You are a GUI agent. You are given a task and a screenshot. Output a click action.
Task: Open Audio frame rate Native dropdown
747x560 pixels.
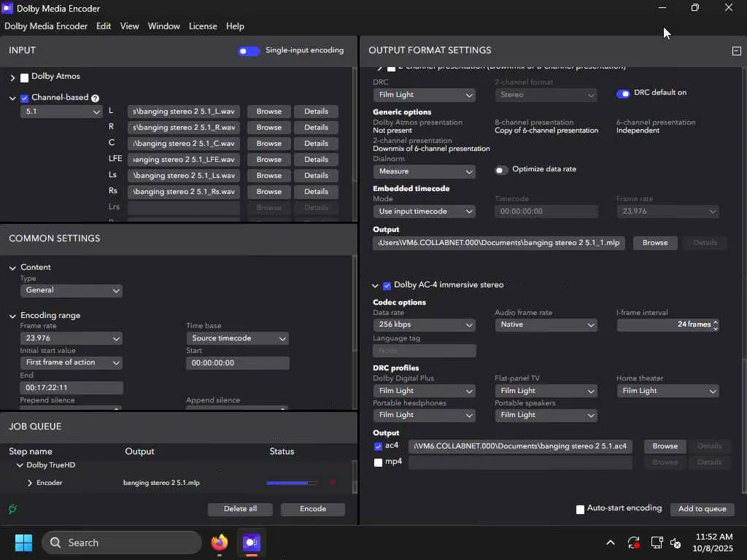coord(546,324)
